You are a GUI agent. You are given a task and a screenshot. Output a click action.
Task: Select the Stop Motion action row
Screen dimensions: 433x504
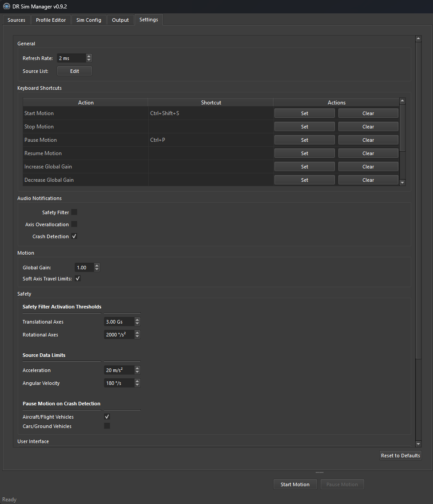pos(85,127)
